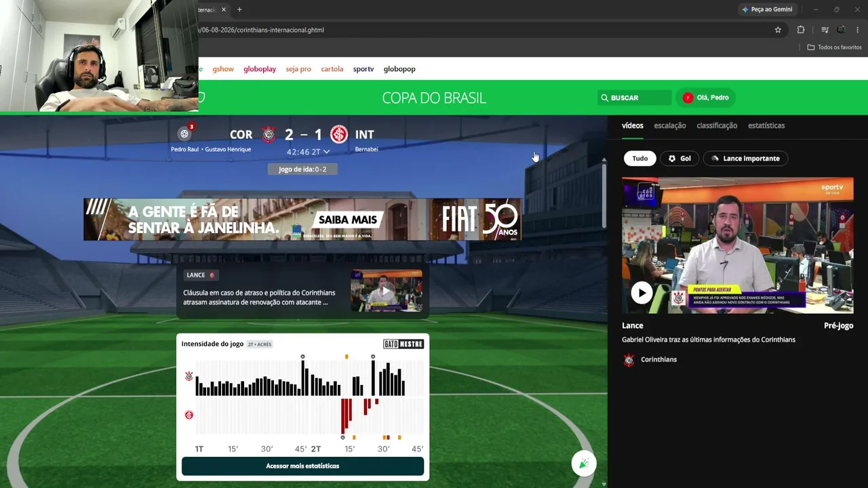
Task: Click the scroll-down arrow at bottom of scrollbar
Action: pos(604,484)
